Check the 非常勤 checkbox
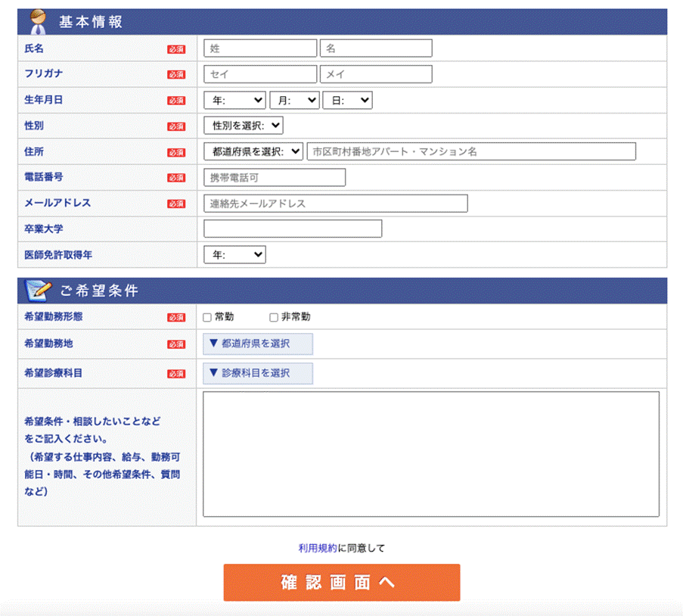683x616 pixels. [274, 318]
